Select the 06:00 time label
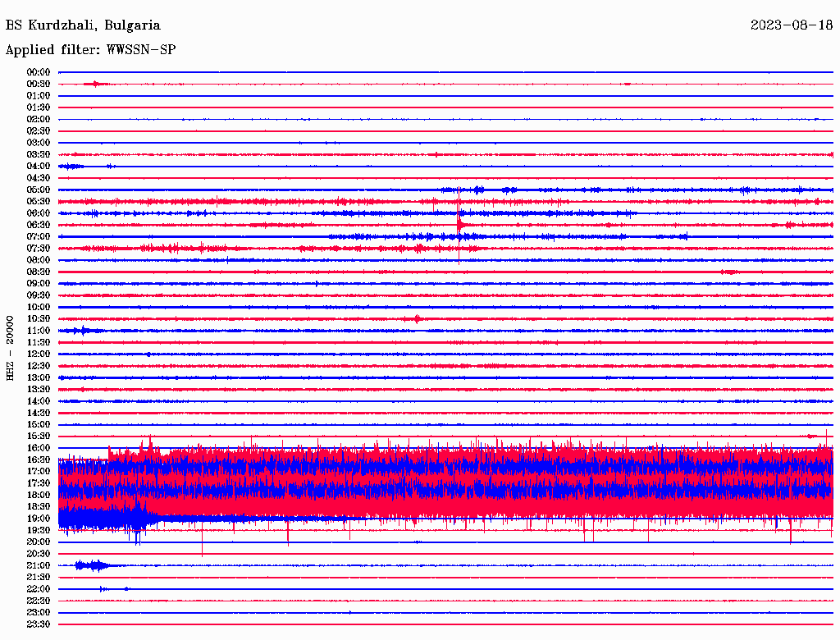 pos(39,213)
